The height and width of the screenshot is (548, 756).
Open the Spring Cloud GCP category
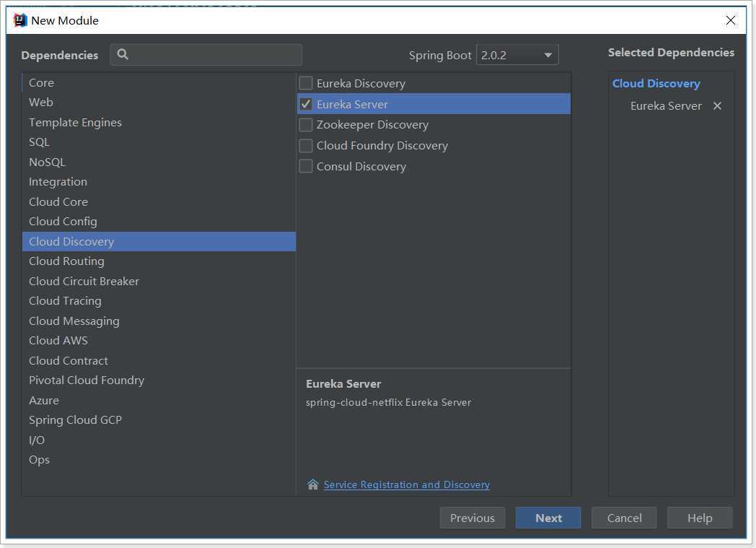click(159, 420)
